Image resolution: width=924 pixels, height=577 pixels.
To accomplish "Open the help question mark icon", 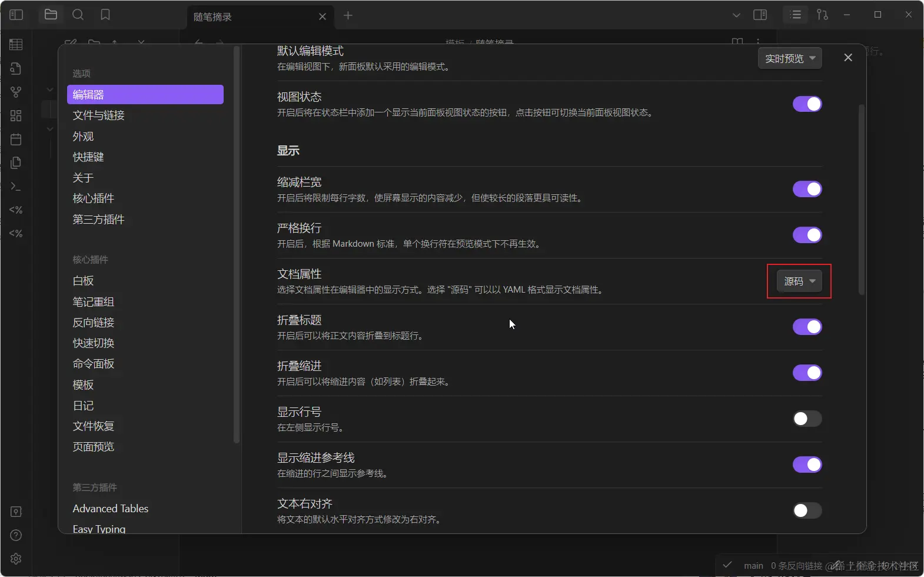I will 16,535.
